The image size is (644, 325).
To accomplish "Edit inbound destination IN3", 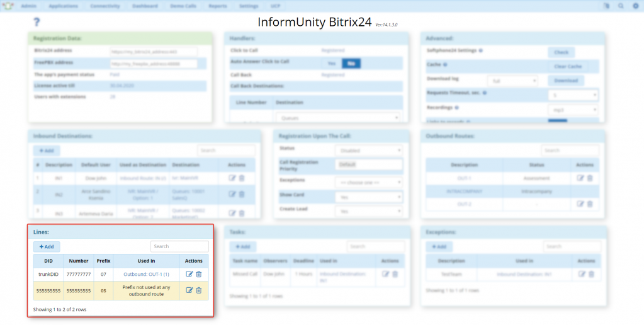I will click(232, 213).
